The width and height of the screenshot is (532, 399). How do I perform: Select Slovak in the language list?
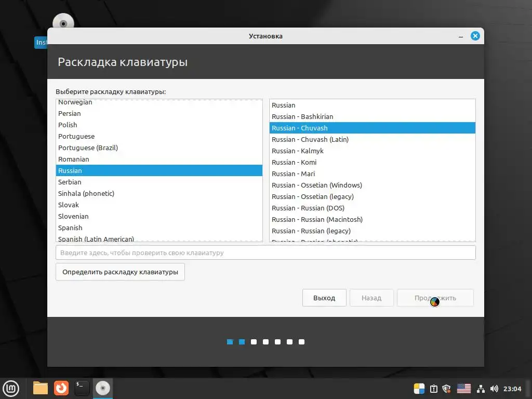(159, 205)
